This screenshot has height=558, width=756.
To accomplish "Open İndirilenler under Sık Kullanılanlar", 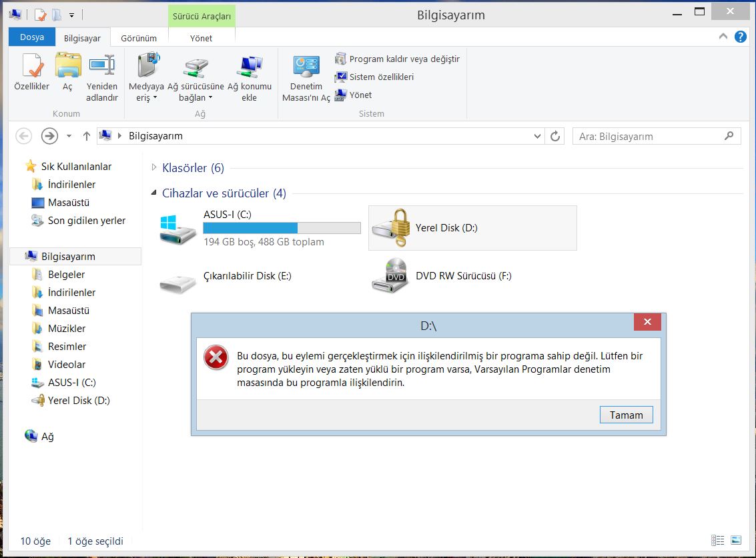I will point(63,185).
